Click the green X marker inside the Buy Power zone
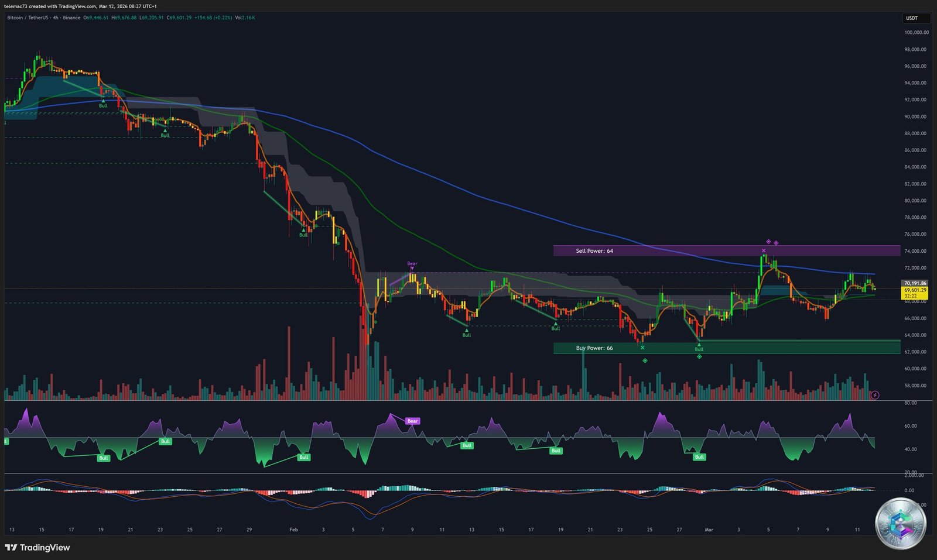The image size is (937, 560). click(x=643, y=348)
